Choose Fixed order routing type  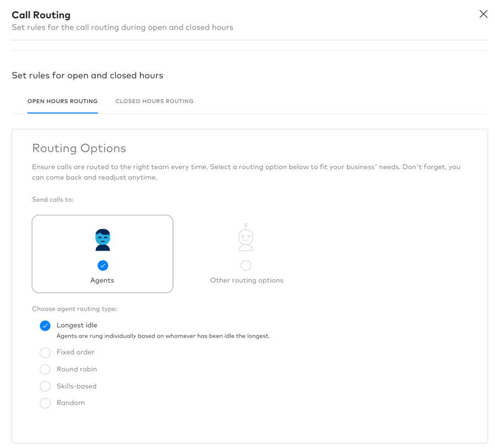tap(45, 353)
